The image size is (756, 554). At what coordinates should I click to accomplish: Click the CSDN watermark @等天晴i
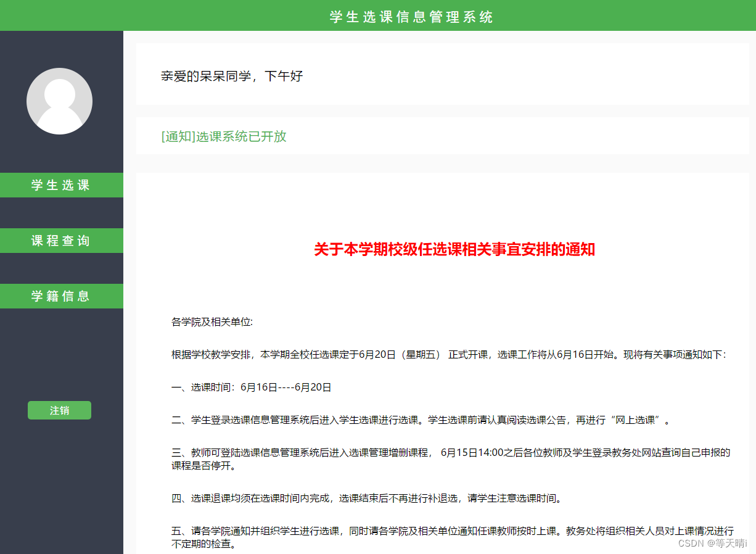(x=713, y=544)
